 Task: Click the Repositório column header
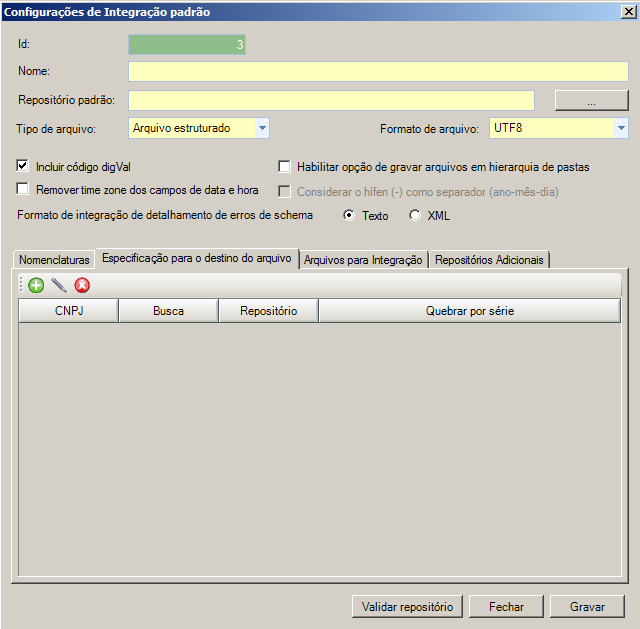269,311
